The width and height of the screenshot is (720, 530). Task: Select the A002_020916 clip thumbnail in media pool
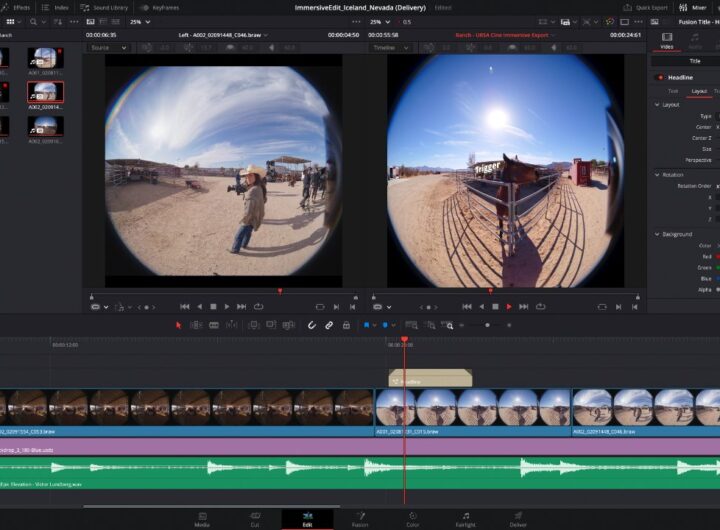45,126
